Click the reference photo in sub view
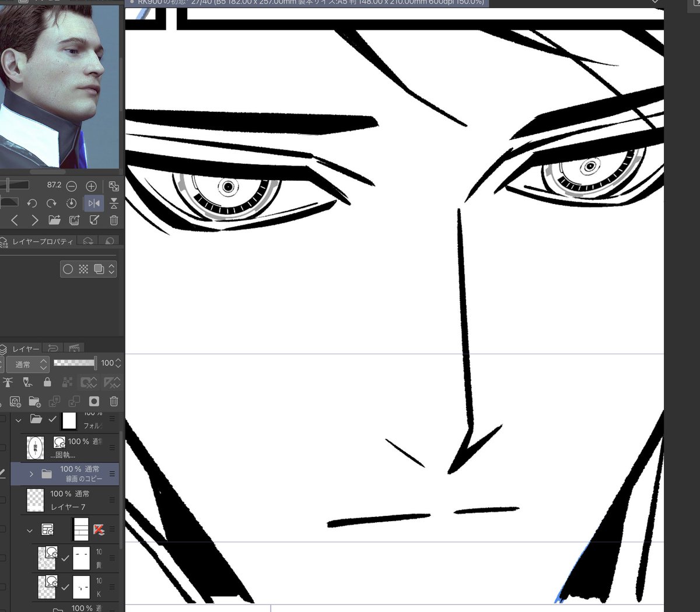Viewport: 700px width, 612px height. tap(60, 86)
